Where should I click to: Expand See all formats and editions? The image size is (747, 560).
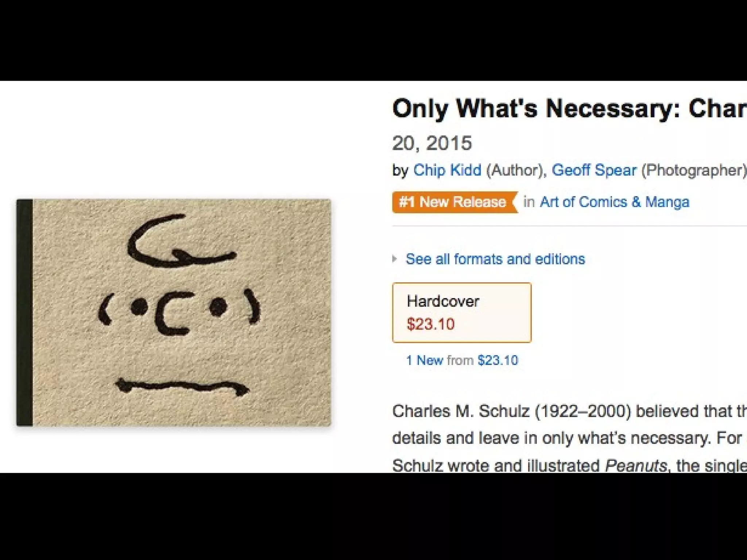point(495,259)
